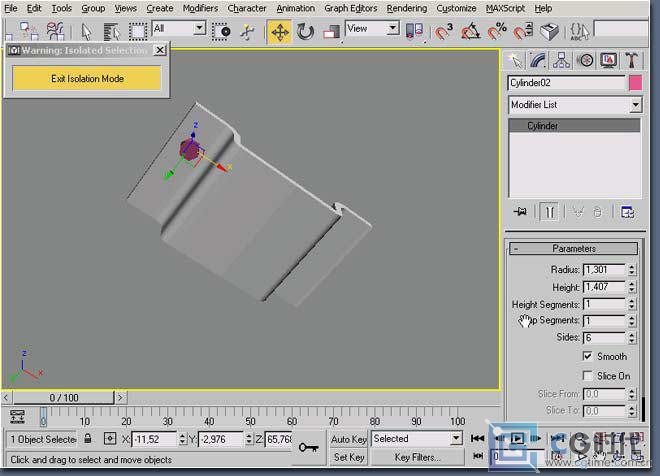Switch to the Display command panel tab
Screen dimensions: 660x476
pyautogui.click(x=608, y=61)
